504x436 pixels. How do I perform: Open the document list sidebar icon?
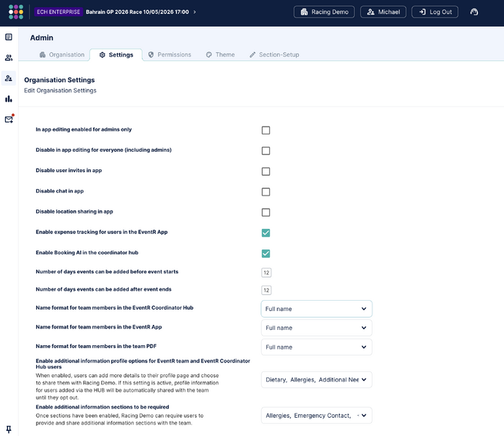(x=9, y=37)
